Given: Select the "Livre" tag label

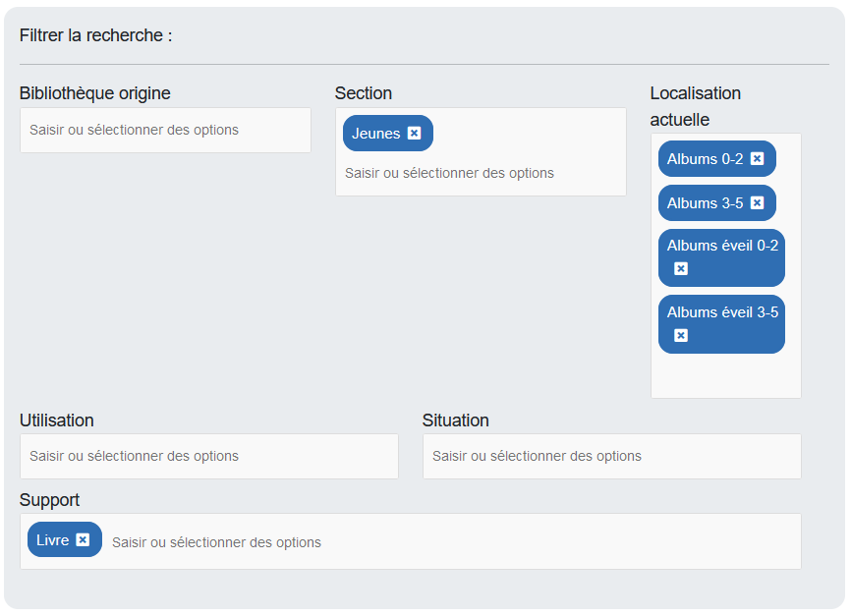Looking at the screenshot, I should click(x=55, y=539).
